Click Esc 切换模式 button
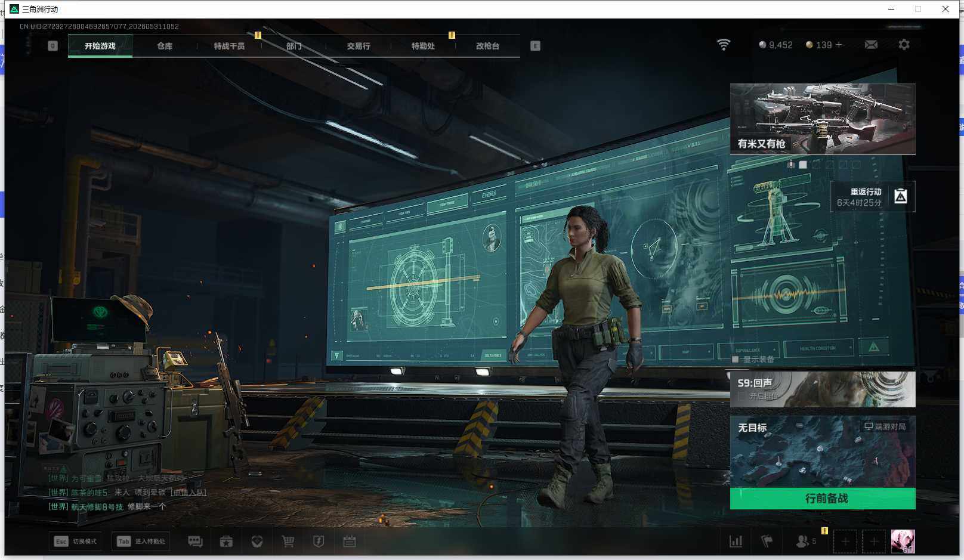 pos(75,542)
